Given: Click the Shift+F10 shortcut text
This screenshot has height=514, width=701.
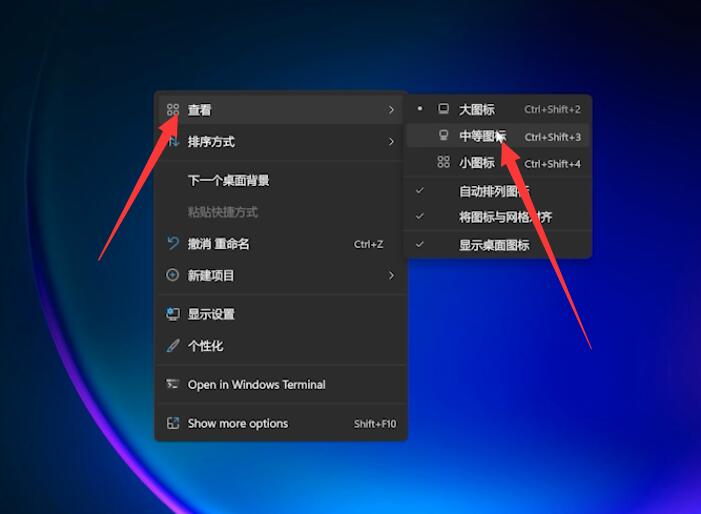Looking at the screenshot, I should click(375, 423).
